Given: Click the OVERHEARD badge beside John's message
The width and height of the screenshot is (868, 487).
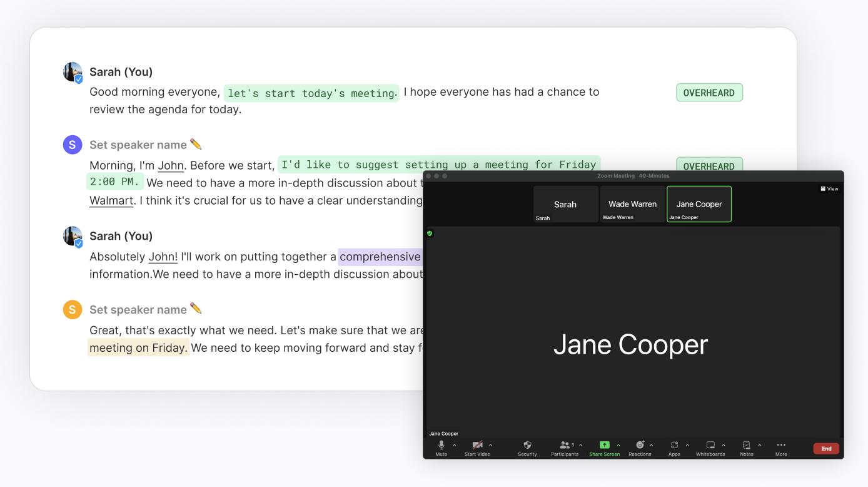Looking at the screenshot, I should 709,165.
